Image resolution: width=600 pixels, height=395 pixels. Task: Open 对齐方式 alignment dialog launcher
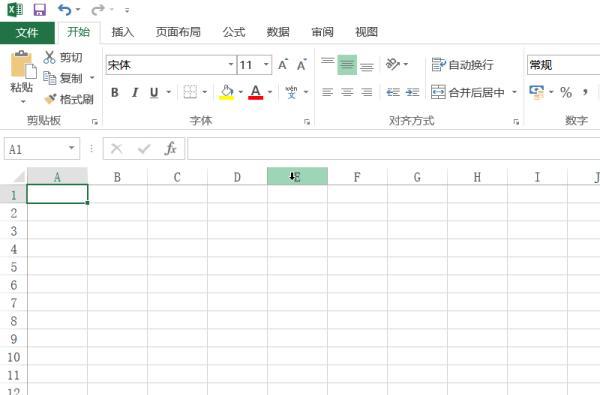click(x=516, y=122)
